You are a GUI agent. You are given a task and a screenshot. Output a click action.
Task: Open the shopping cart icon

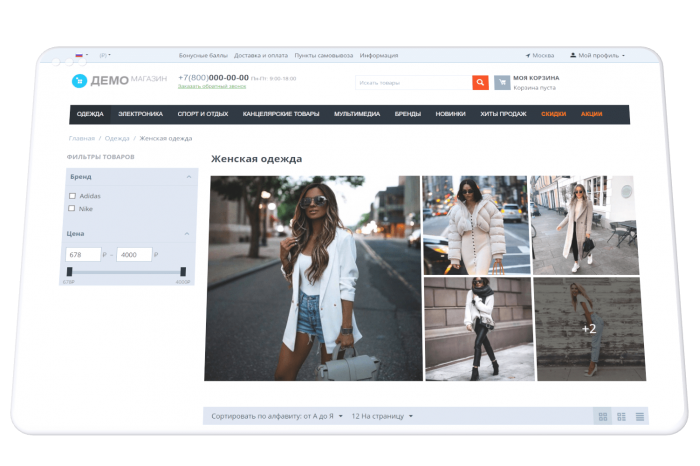click(x=502, y=82)
